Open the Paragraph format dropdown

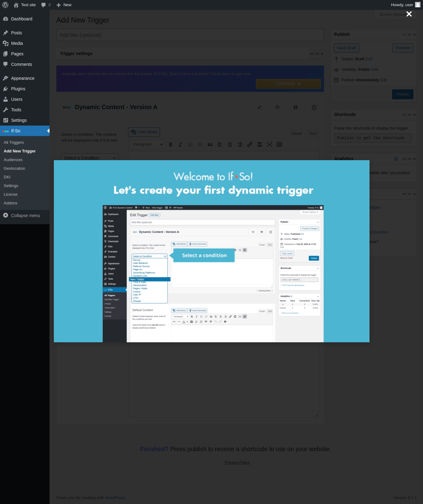pos(147,144)
